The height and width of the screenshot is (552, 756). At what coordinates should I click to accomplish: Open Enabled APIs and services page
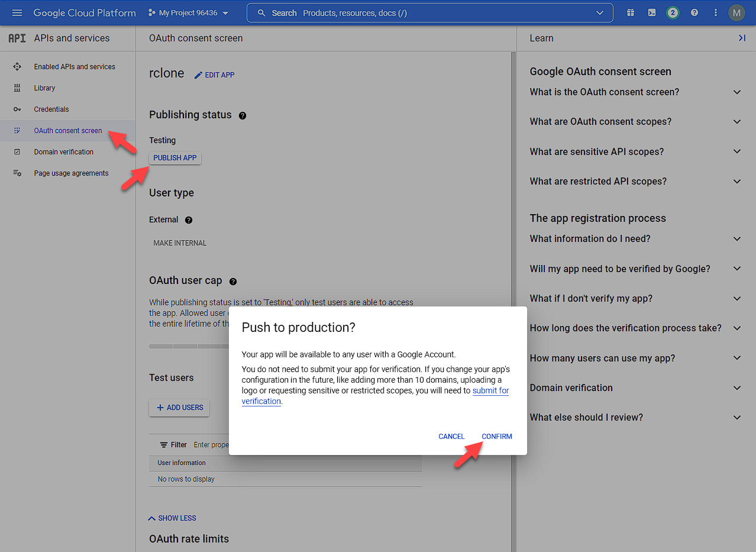click(75, 67)
